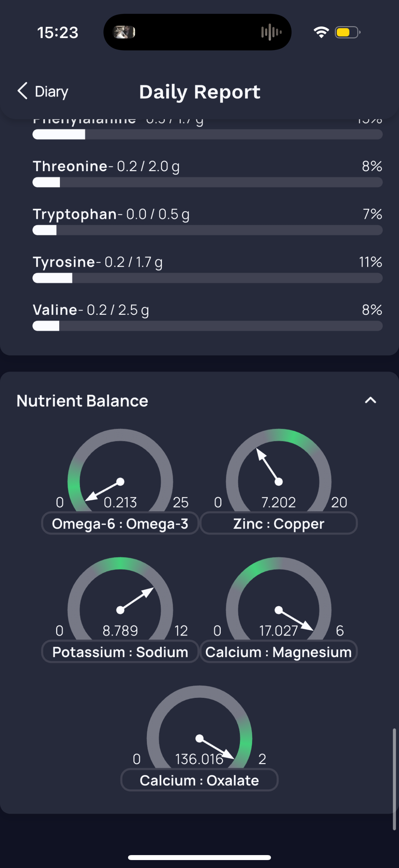
Task: Open the Calcium : Oxalate gauge
Action: tap(199, 727)
